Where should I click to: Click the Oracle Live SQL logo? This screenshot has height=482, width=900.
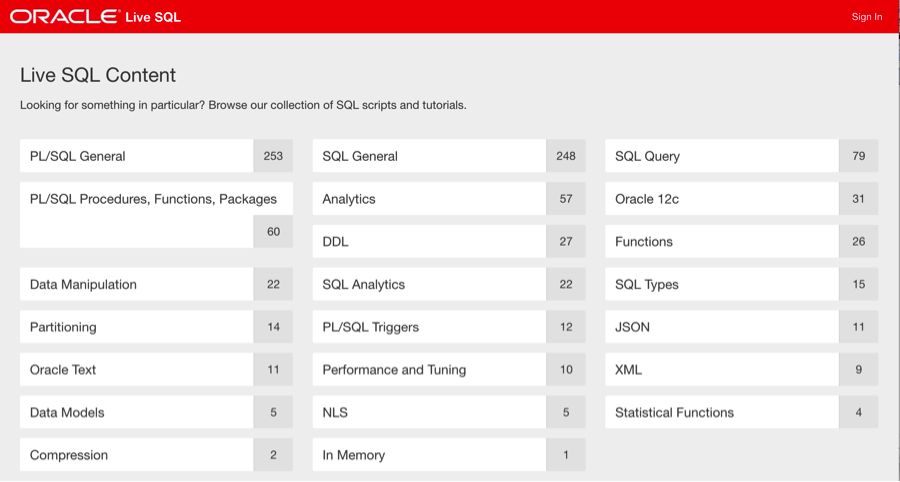pyautogui.click(x=96, y=17)
